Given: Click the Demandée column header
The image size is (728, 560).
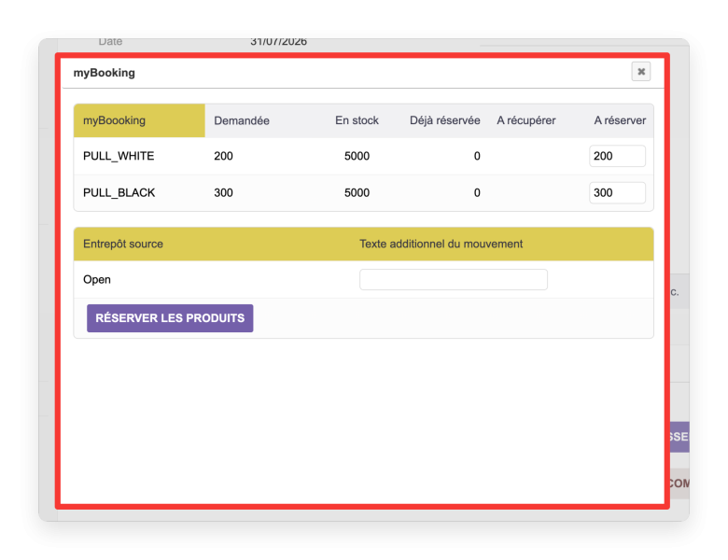Looking at the screenshot, I should [x=242, y=120].
